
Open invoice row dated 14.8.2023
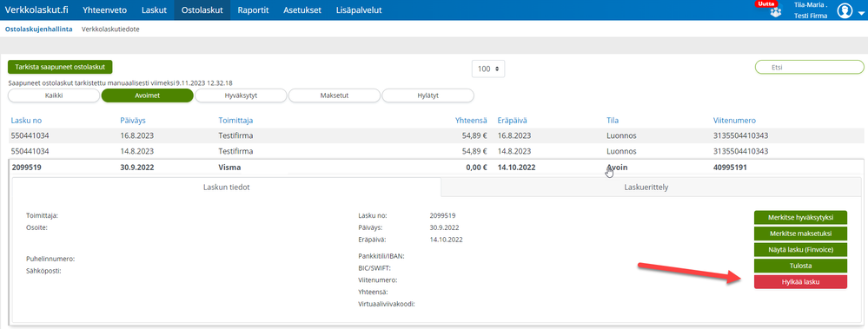[435, 151]
